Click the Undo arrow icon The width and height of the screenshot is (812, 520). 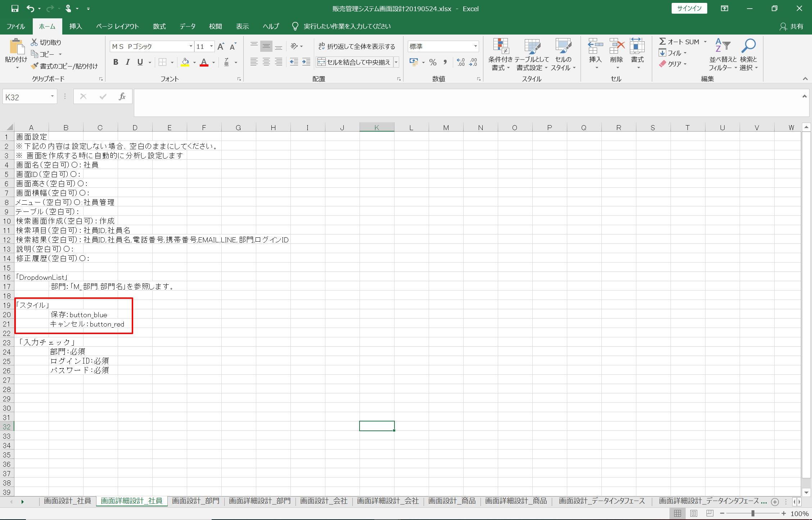[31, 8]
